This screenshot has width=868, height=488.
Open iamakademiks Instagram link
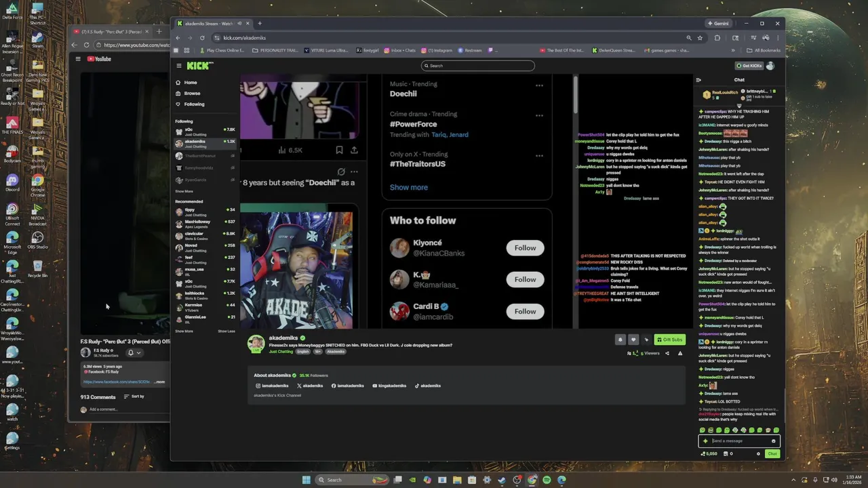(272, 386)
